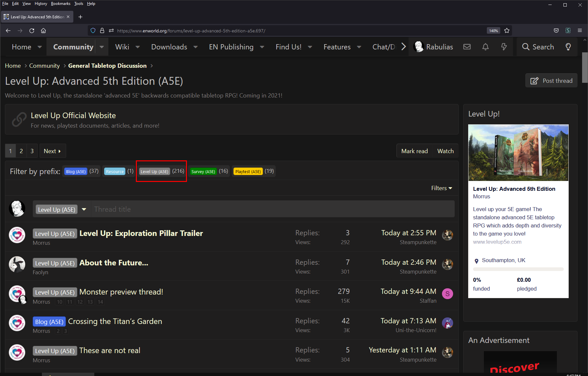Click the lightning bolt what's new icon
This screenshot has width=588, height=376.
(504, 47)
